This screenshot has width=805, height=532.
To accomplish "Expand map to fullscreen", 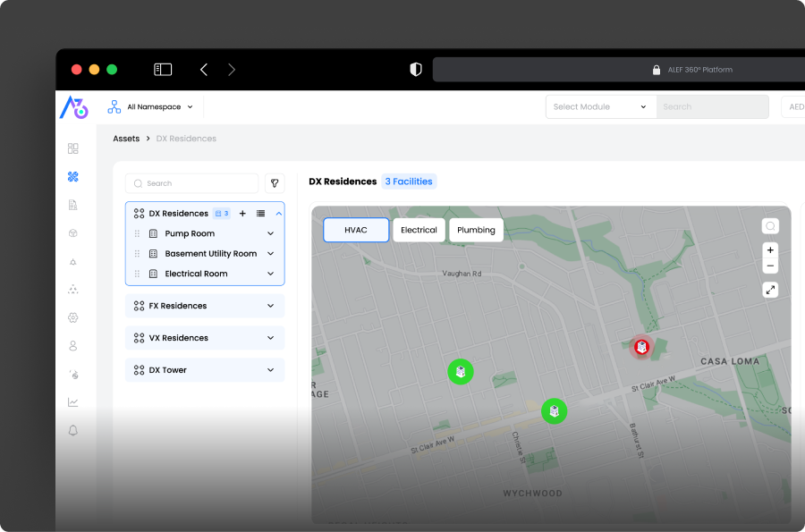I will (x=770, y=290).
